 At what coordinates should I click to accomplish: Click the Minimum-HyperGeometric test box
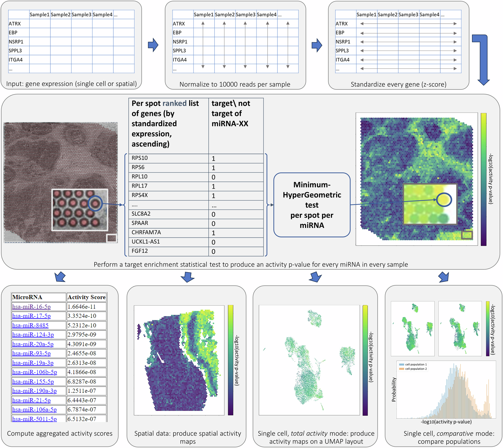point(312,205)
